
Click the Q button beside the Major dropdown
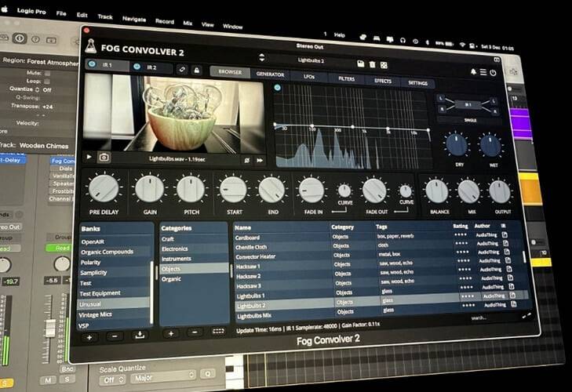(x=207, y=374)
